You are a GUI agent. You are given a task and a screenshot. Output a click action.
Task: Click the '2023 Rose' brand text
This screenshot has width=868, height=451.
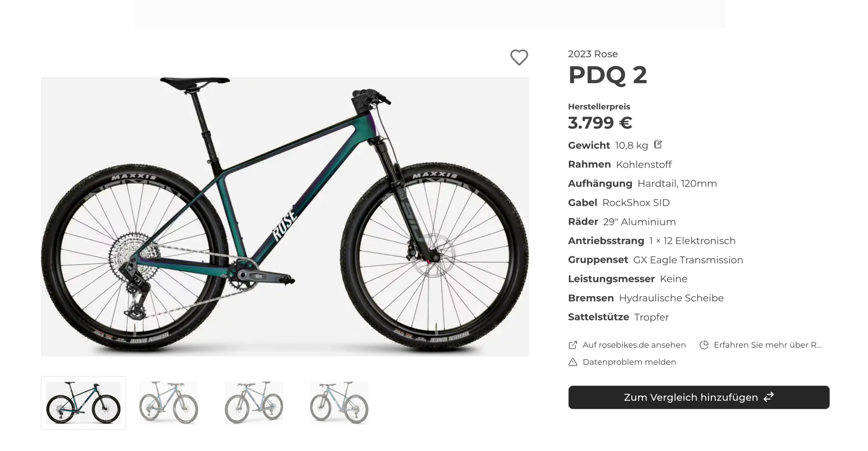coord(593,54)
